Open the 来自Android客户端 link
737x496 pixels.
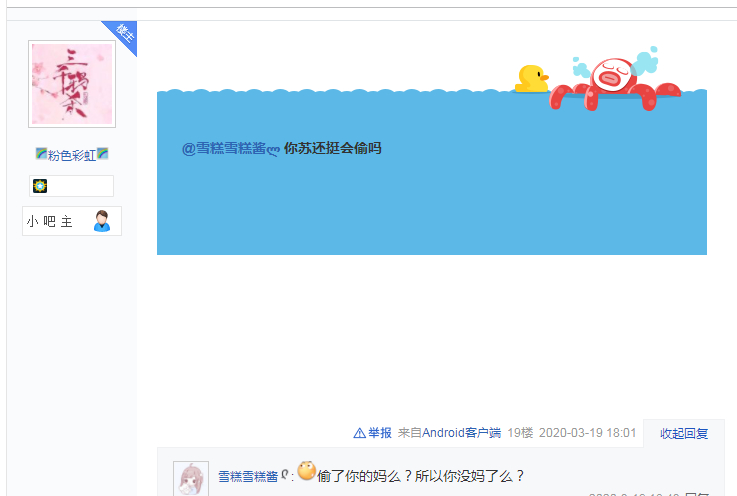[449, 433]
